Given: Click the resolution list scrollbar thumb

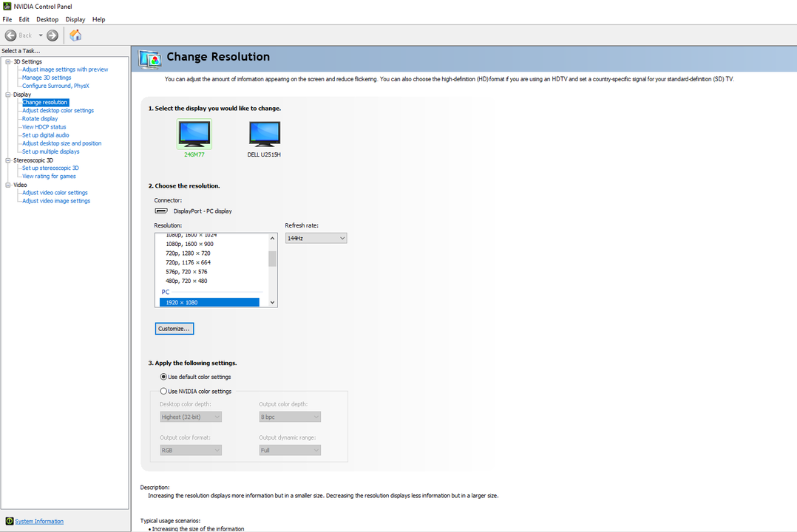Looking at the screenshot, I should point(272,259).
